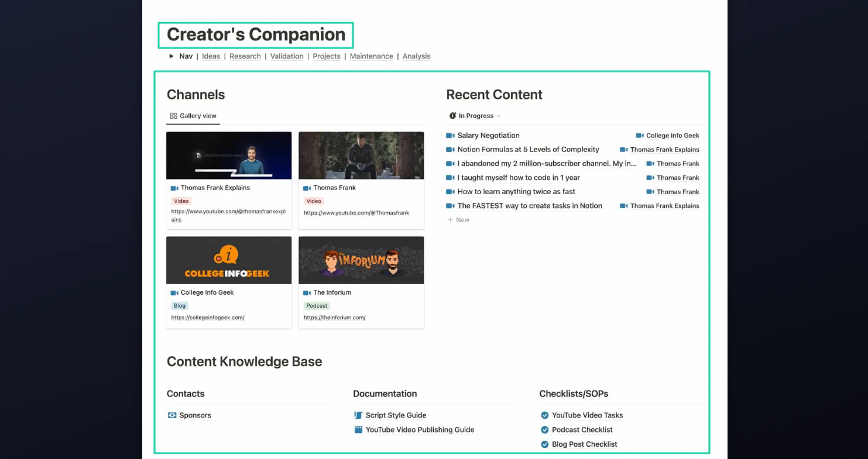
Task: Open Thomas Frank relation on taught myself code row
Action: click(x=673, y=178)
